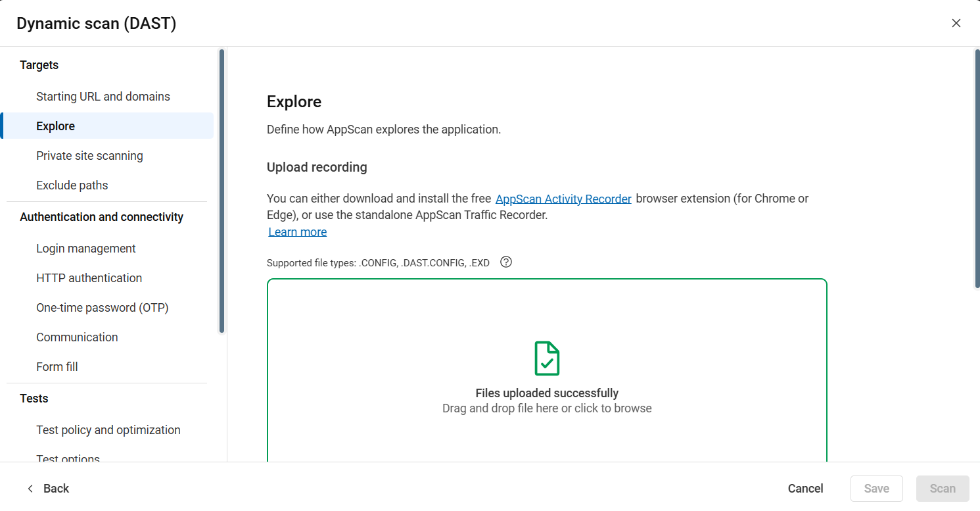This screenshot has width=980, height=511.
Task: Click the Learn more link
Action: tap(298, 232)
